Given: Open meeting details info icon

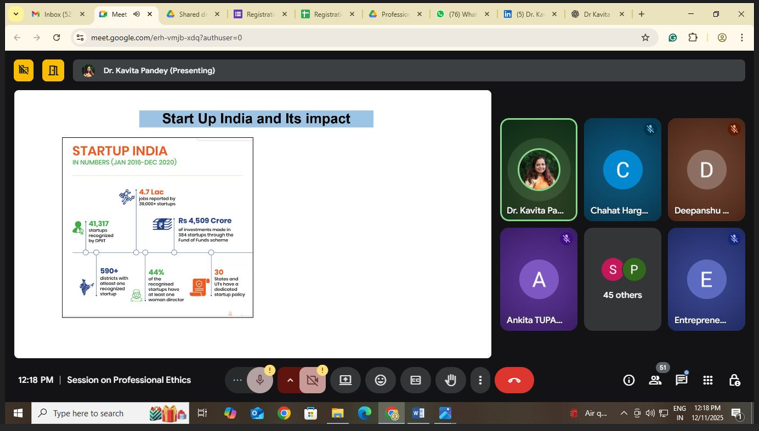Looking at the screenshot, I should click(629, 381).
